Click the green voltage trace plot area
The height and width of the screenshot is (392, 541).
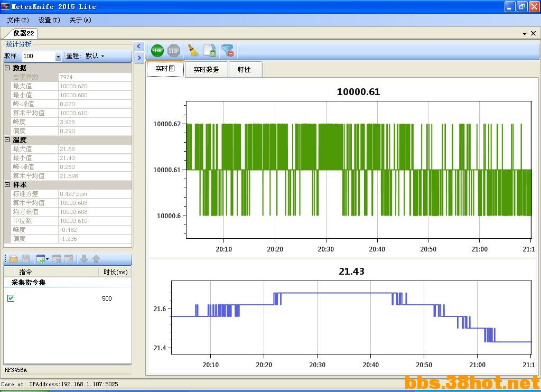359,170
